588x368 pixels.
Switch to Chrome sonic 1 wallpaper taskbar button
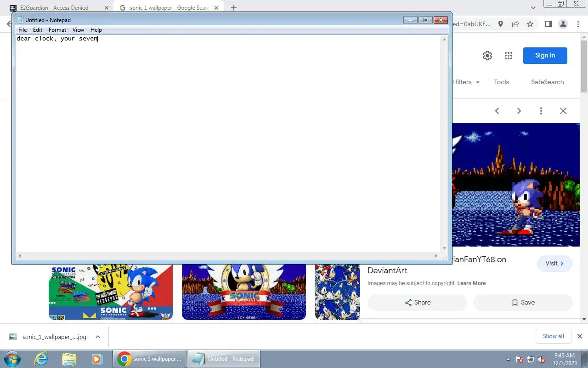(149, 359)
